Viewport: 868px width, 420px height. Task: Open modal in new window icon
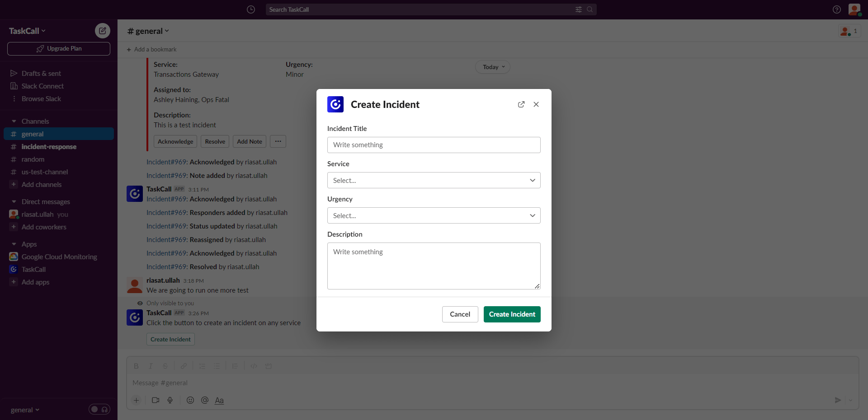(x=521, y=104)
